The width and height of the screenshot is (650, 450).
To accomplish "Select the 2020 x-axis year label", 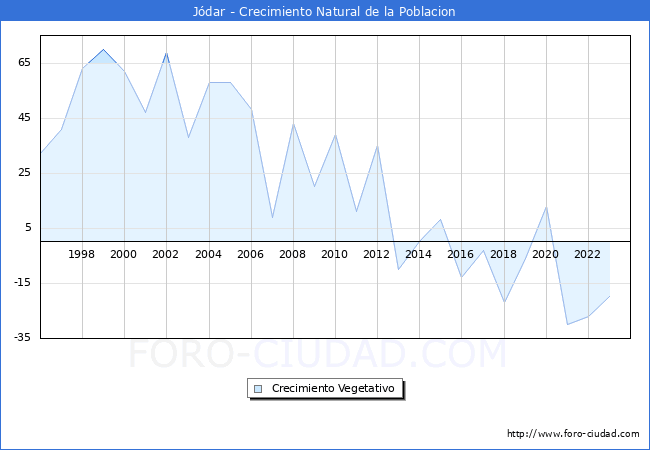I will click(x=545, y=254).
